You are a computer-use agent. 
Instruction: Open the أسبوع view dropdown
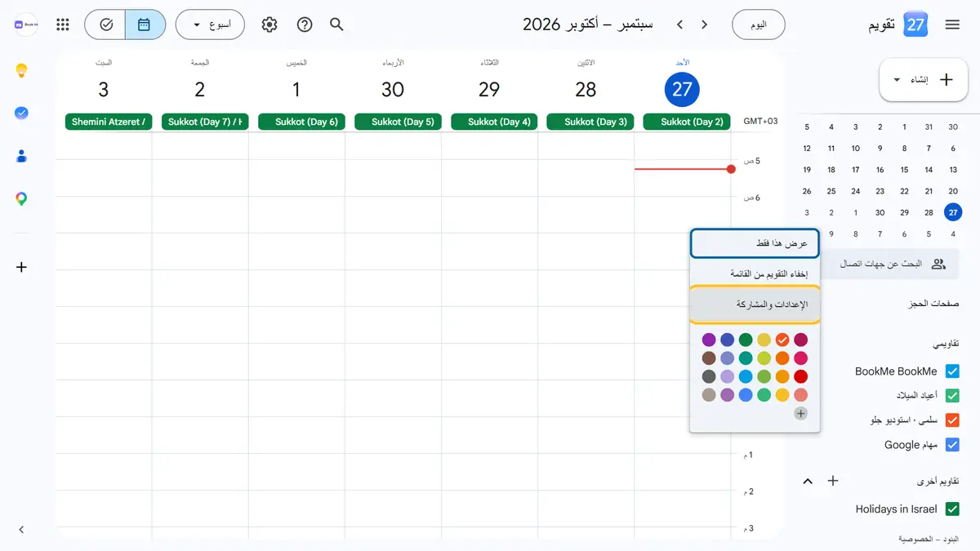(210, 24)
